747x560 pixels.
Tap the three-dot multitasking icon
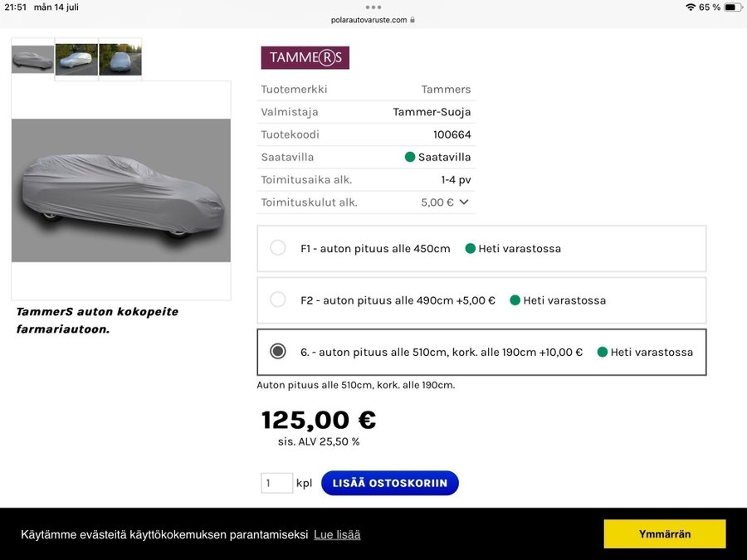373,7
